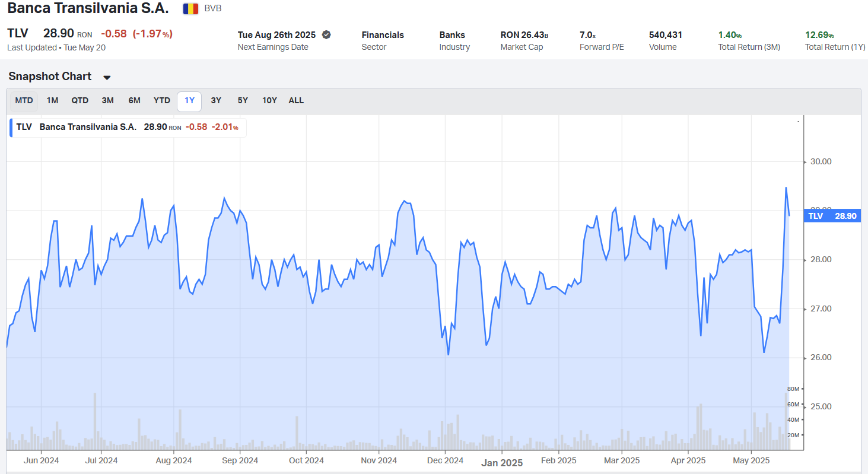The height and width of the screenshot is (474, 868).
Task: Click the Banca Transilvania S.A. page title
Action: click(x=88, y=9)
